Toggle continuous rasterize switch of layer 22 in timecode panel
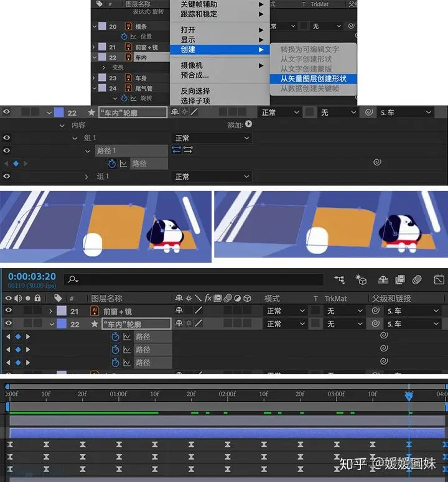Image resolution: width=448 pixels, height=482 pixels. tap(189, 323)
